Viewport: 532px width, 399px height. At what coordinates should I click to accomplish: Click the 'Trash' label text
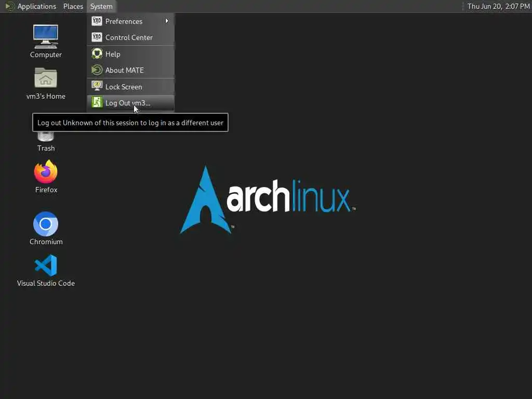[46, 148]
